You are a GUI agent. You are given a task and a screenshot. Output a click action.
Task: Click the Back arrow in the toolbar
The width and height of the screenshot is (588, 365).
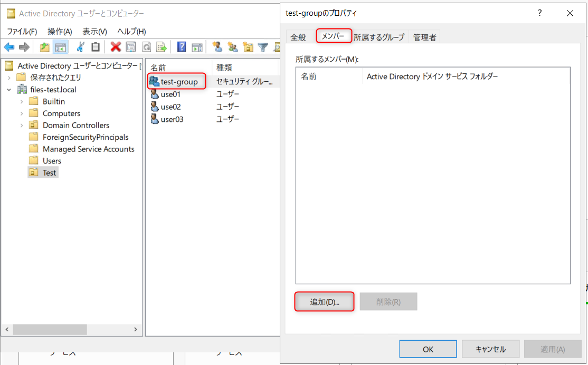click(x=9, y=47)
